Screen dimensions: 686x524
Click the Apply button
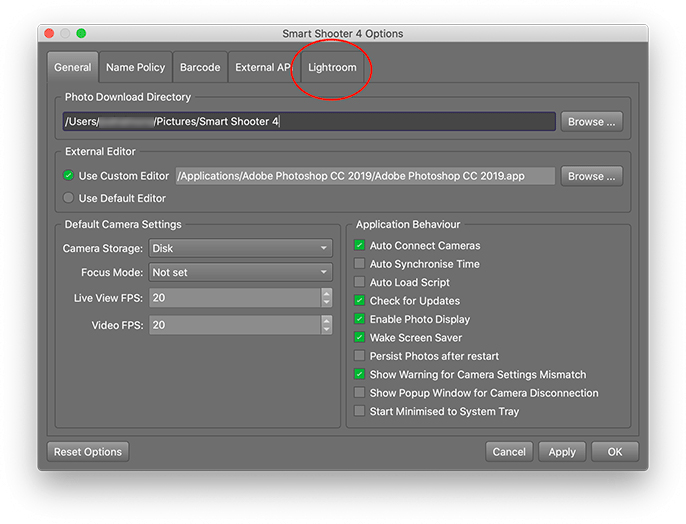coord(562,452)
